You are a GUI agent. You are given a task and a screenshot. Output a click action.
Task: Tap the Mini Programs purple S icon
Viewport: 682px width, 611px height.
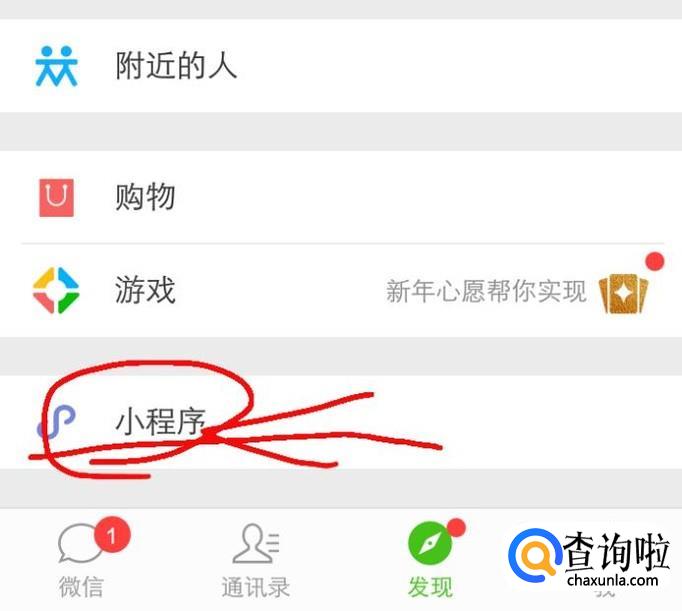[x=56, y=422]
